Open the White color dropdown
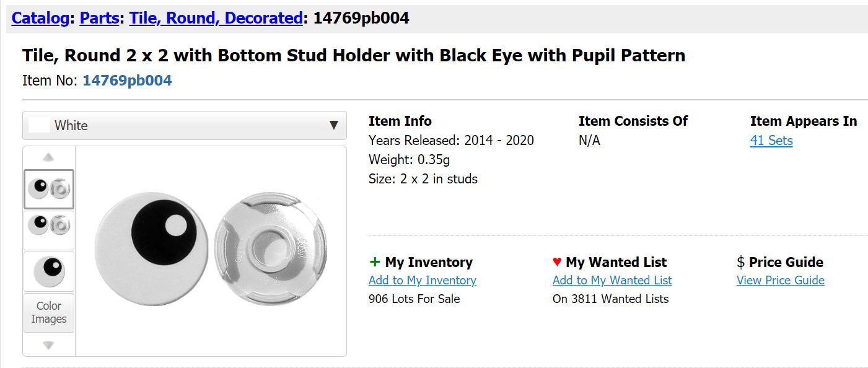868x368 pixels. tap(184, 126)
